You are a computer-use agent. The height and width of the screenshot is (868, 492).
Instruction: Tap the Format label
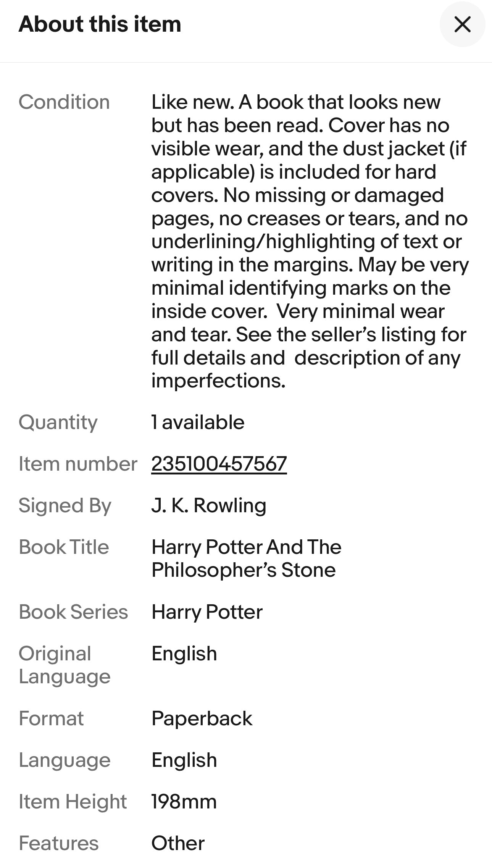(51, 718)
